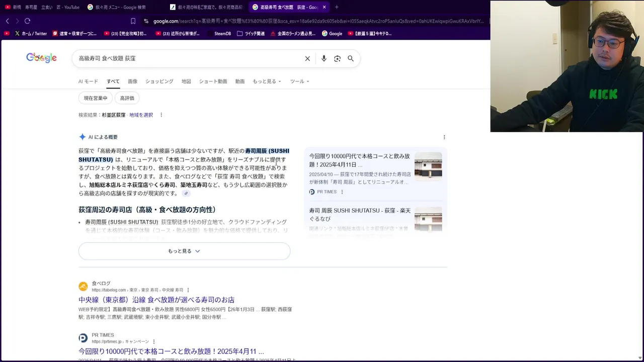Click the 食べログ site favicon
The height and width of the screenshot is (362, 644).
click(83, 287)
